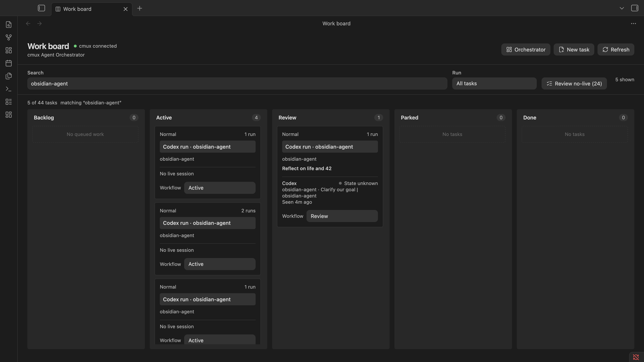Refresh the work board
This screenshot has height=362, width=644.
pyautogui.click(x=616, y=49)
